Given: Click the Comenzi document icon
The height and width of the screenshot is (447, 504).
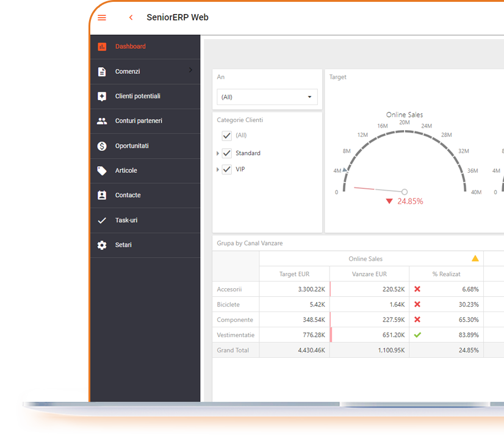Looking at the screenshot, I should coord(102,72).
